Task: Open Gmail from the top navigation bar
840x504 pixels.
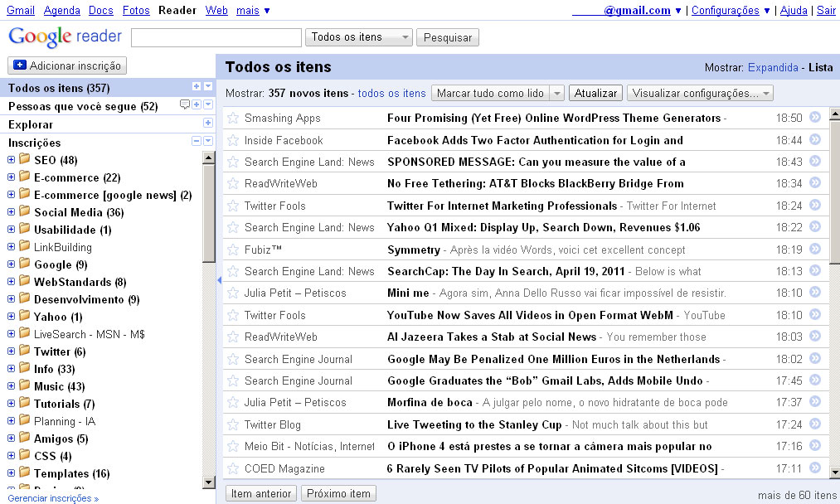Action: pos(21,11)
